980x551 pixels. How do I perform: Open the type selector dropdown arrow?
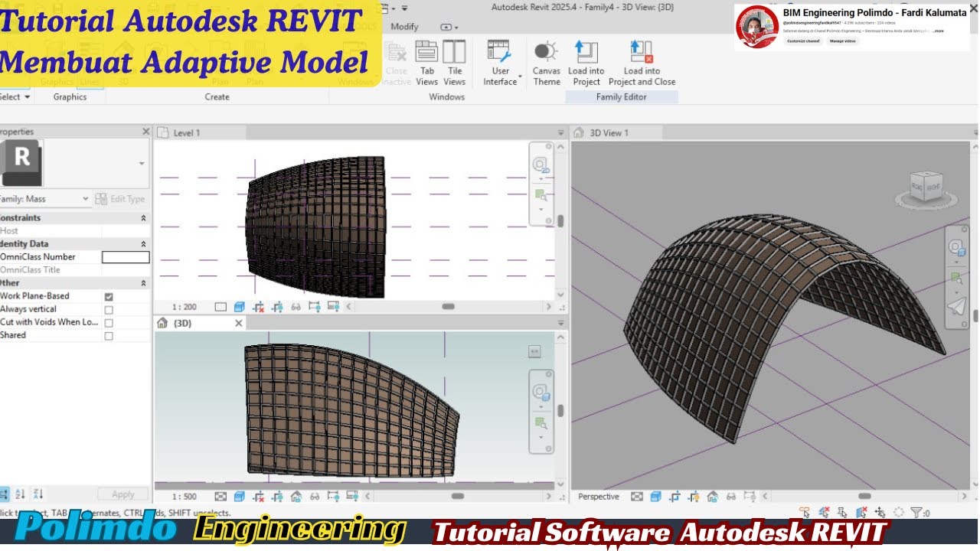coord(142,163)
